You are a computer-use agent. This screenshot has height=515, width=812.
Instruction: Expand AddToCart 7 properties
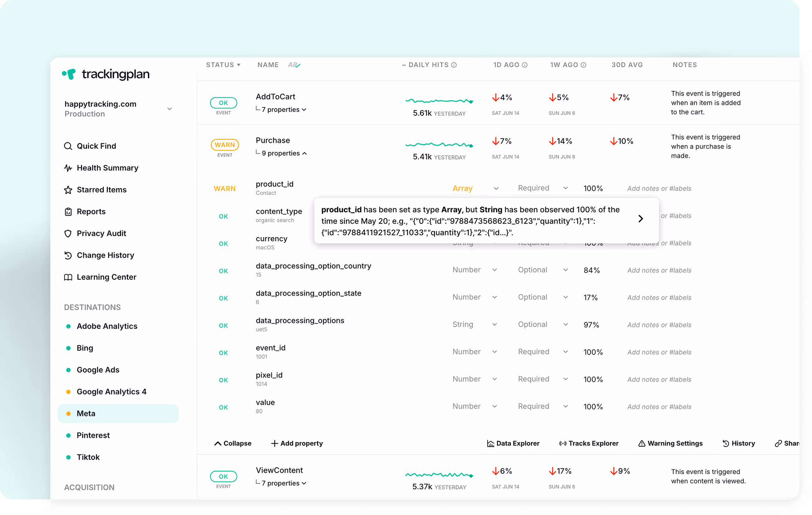point(281,110)
